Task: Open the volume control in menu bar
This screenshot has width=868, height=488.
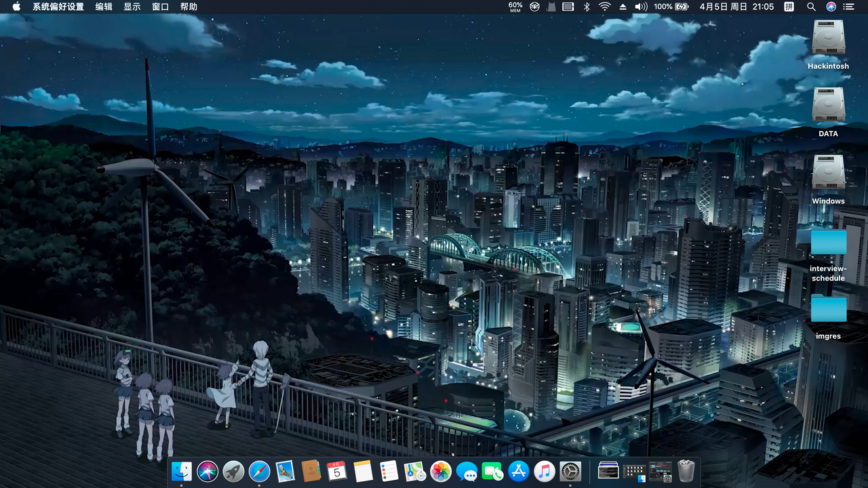Action: [x=641, y=7]
